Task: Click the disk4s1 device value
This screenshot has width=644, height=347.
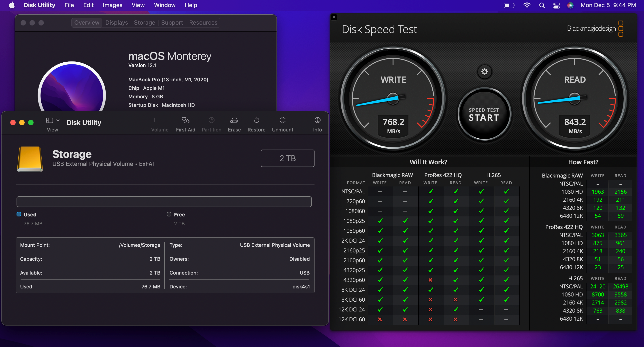Action: point(301,287)
